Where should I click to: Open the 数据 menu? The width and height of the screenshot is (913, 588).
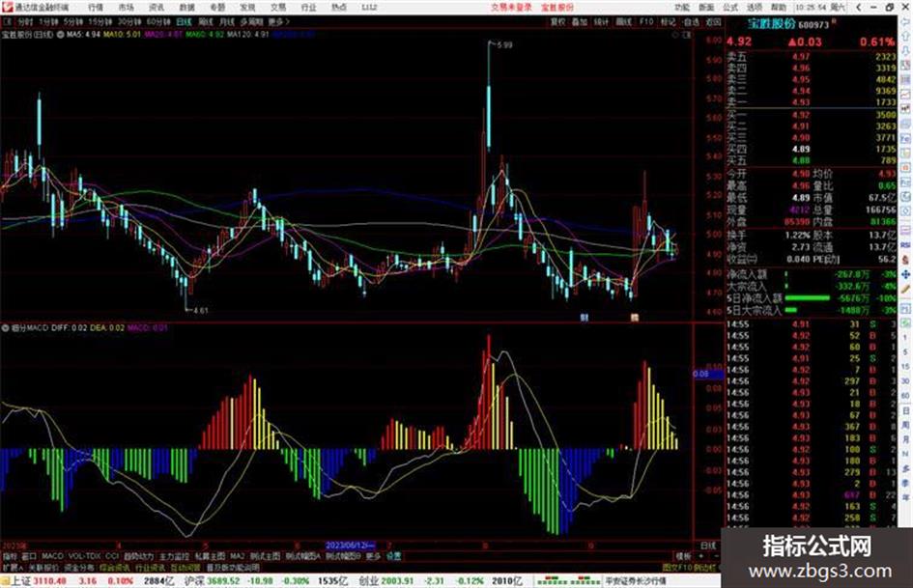tap(186, 8)
